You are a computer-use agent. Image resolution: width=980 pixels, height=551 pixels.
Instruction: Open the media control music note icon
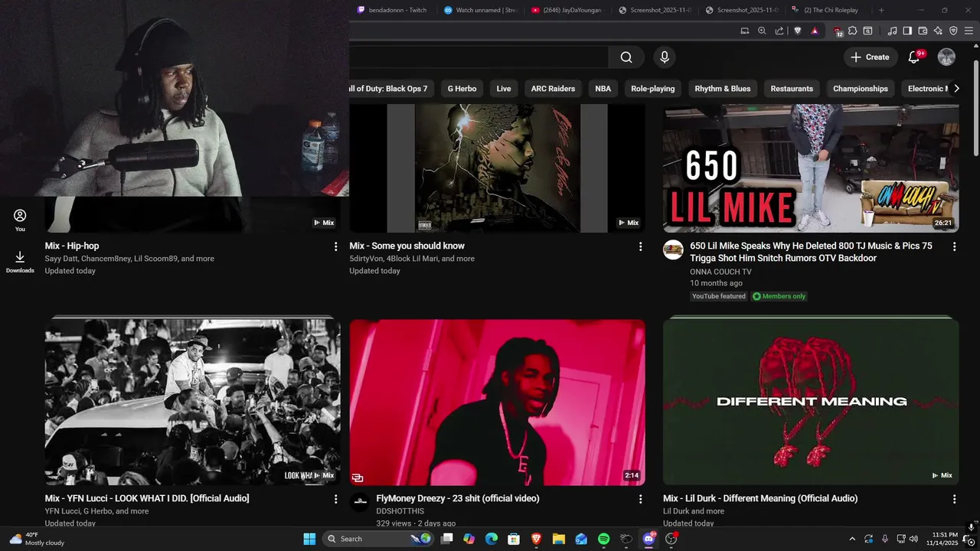point(892,31)
